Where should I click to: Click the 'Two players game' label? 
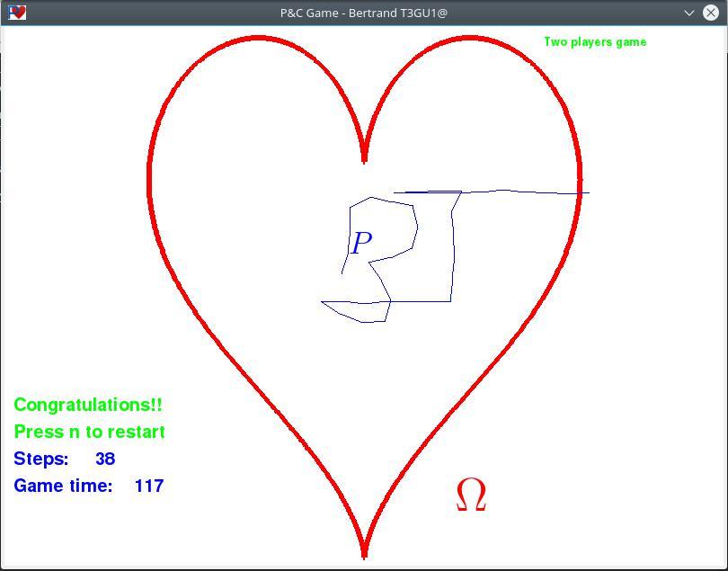[x=594, y=42]
